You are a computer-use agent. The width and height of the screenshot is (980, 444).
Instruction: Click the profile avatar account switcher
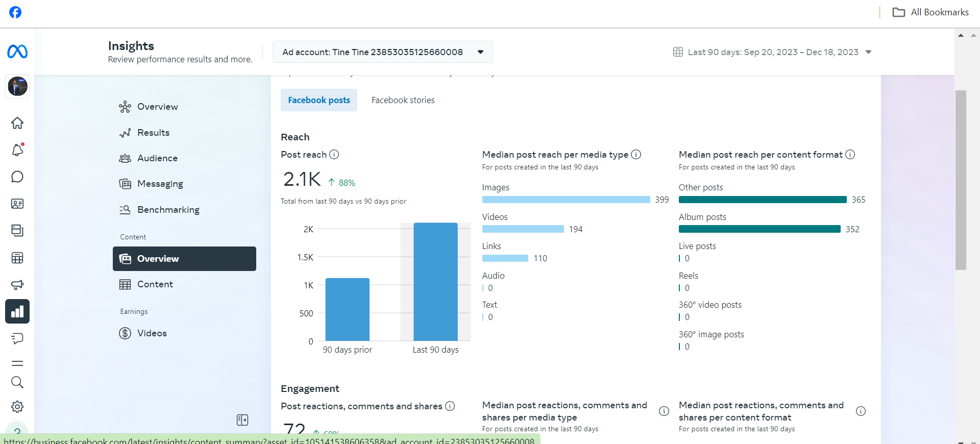17,86
